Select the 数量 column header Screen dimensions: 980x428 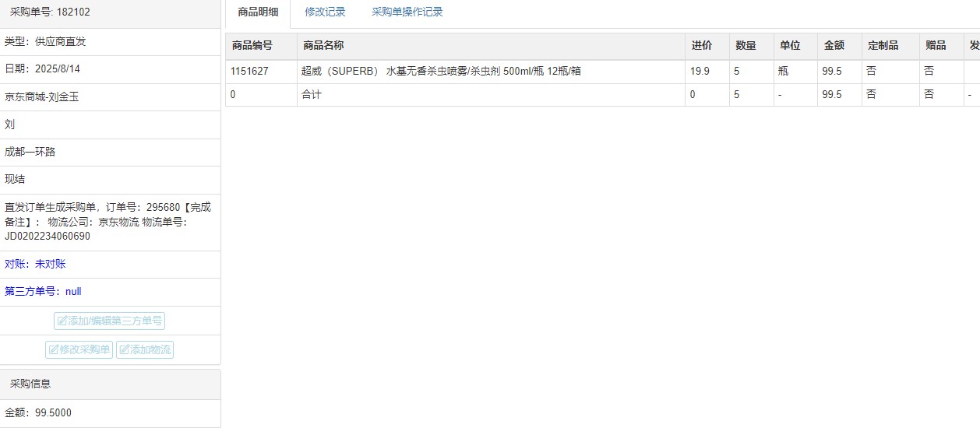752,46
